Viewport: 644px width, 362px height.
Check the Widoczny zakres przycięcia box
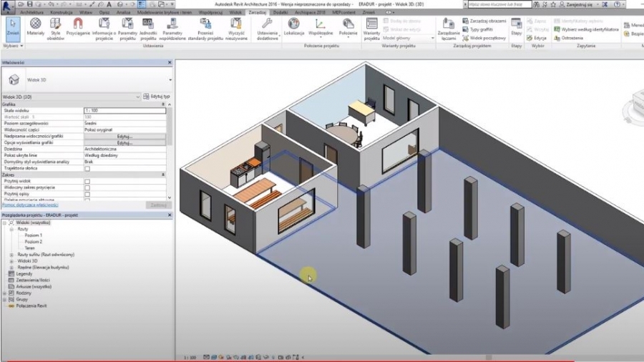(87, 187)
